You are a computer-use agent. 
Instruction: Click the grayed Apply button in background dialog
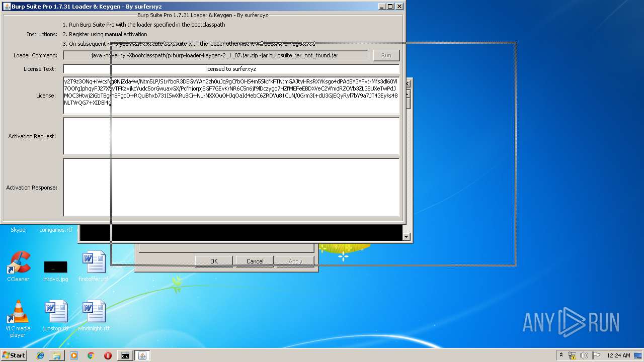click(296, 261)
